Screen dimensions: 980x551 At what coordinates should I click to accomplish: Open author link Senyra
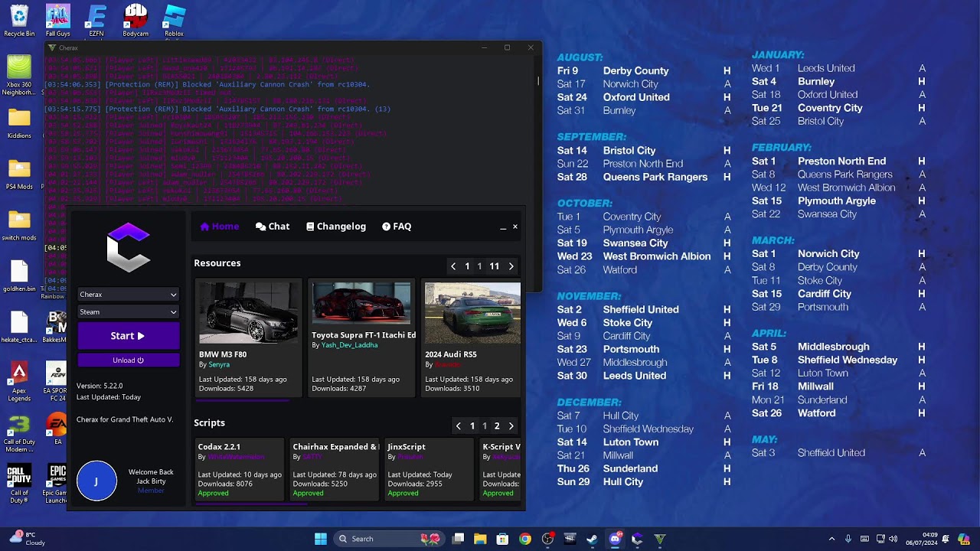point(219,365)
